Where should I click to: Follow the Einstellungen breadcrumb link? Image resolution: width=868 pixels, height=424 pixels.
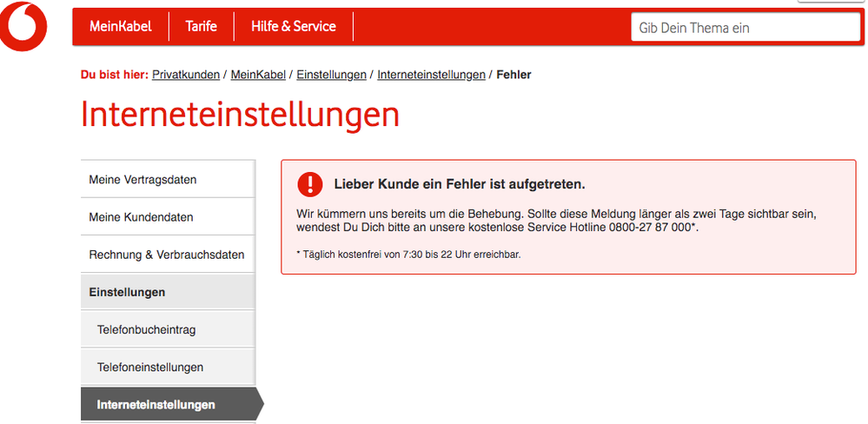[x=332, y=75]
